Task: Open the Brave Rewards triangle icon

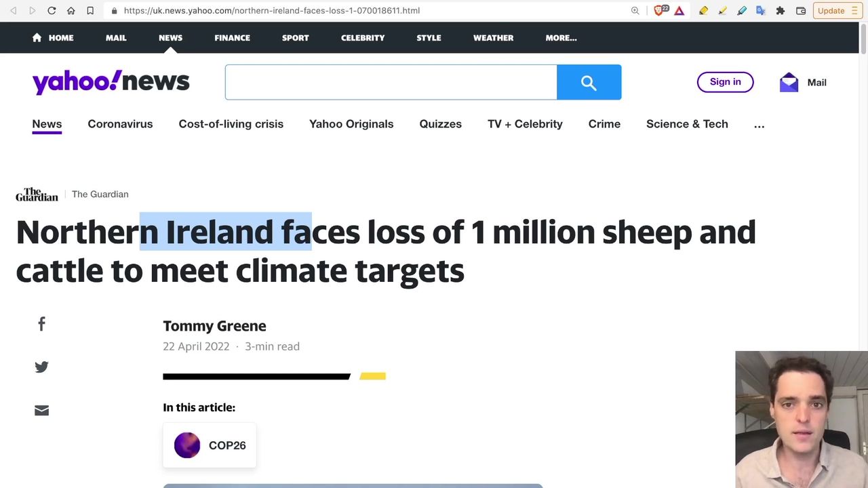Action: pyautogui.click(x=679, y=11)
